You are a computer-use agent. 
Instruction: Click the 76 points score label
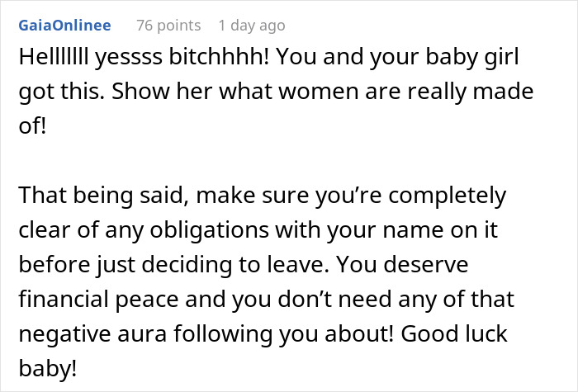pos(168,26)
